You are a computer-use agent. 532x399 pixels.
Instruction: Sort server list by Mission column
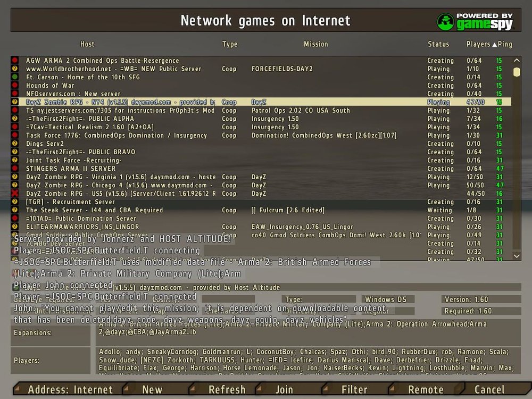pos(316,44)
